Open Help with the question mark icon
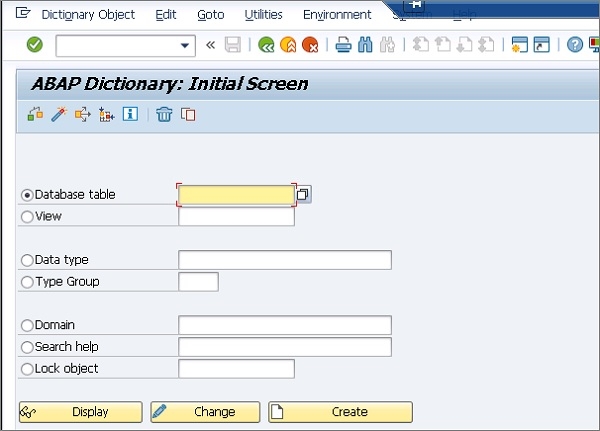The image size is (600, 431). (575, 45)
